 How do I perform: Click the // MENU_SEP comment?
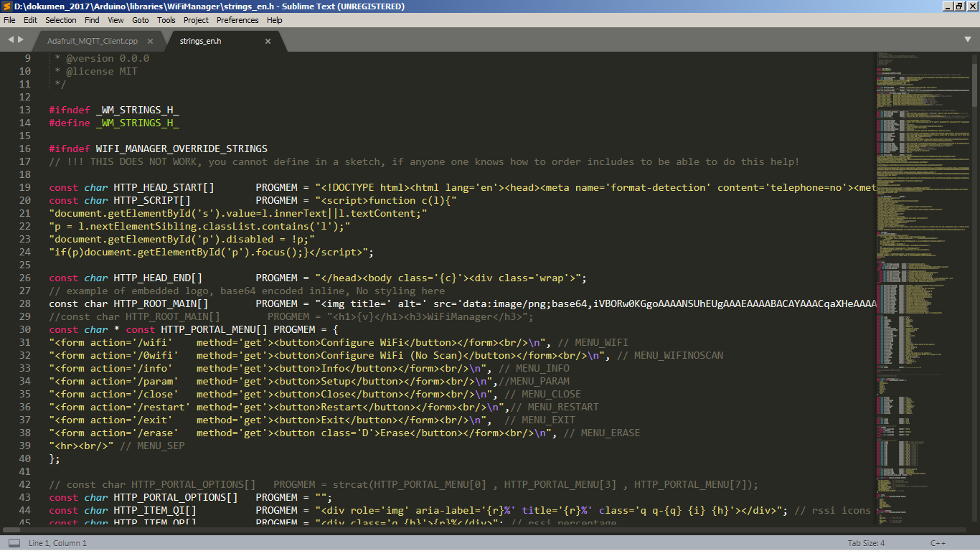pyautogui.click(x=152, y=446)
